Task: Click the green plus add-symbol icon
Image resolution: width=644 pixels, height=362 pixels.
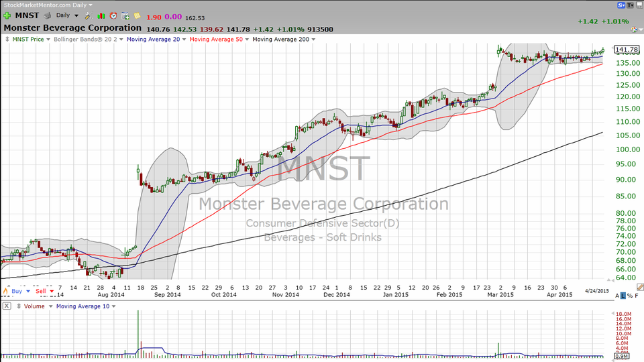Action: (x=7, y=15)
